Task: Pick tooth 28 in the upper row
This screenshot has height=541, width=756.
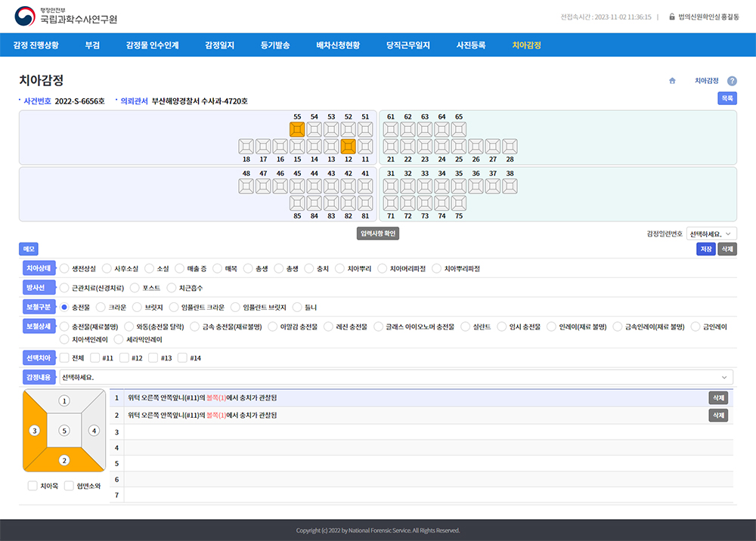Action: [510, 147]
